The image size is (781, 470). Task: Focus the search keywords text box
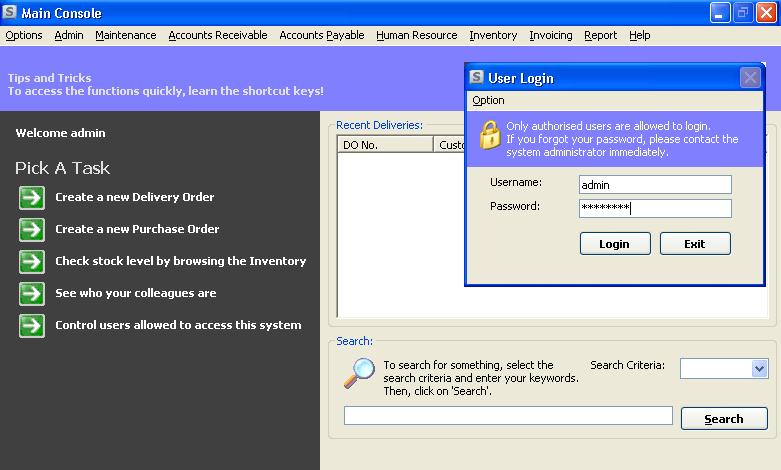[x=508, y=416]
